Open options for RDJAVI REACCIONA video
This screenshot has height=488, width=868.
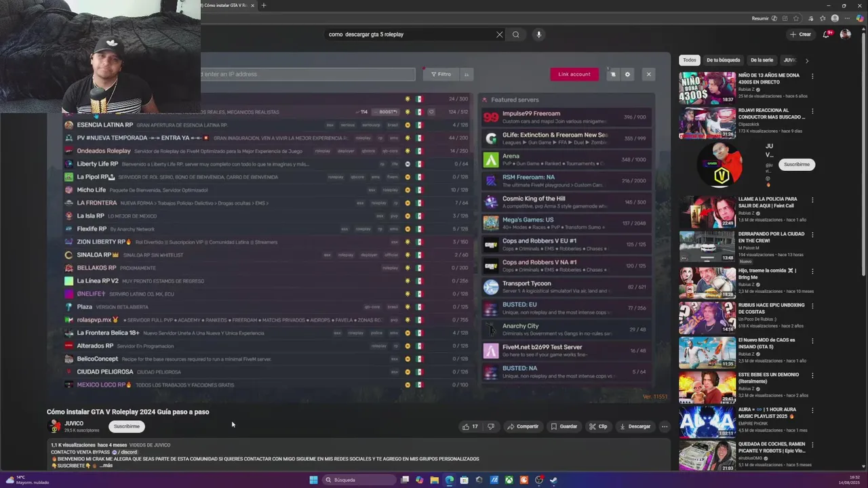pyautogui.click(x=812, y=110)
